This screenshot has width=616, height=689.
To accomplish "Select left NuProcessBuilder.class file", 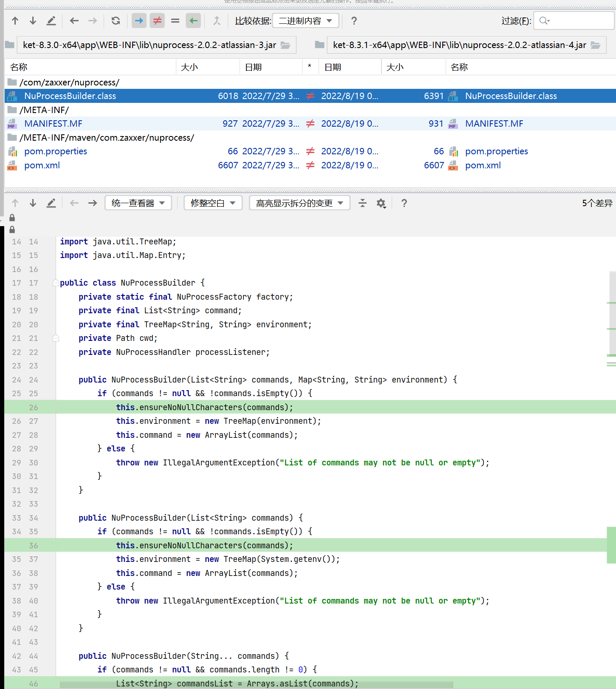I will (x=70, y=96).
